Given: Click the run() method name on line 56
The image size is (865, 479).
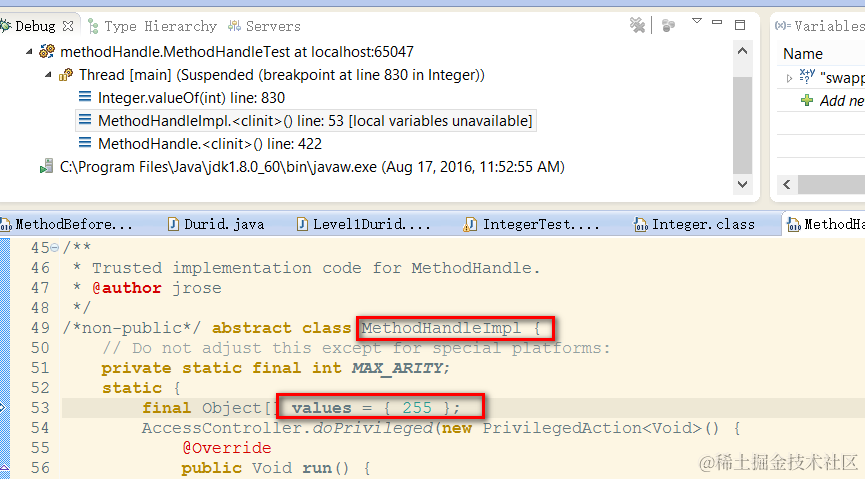Looking at the screenshot, I should pos(317,468).
